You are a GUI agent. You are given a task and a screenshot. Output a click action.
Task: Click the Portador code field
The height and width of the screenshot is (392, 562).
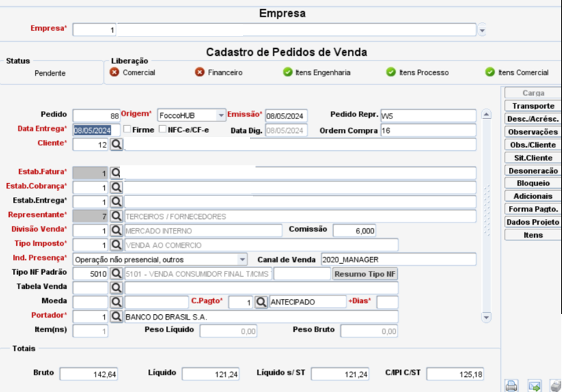tap(90, 317)
